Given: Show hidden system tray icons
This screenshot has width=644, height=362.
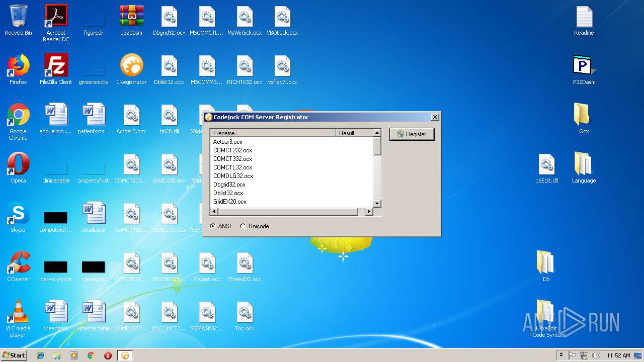Looking at the screenshot, I should click(x=561, y=355).
